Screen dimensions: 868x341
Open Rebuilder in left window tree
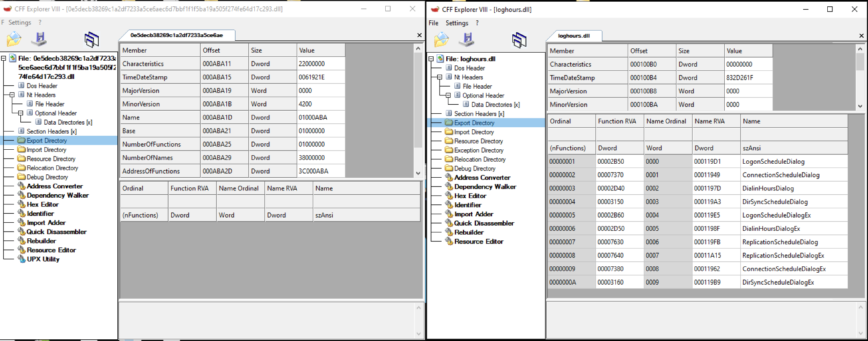[x=42, y=241]
